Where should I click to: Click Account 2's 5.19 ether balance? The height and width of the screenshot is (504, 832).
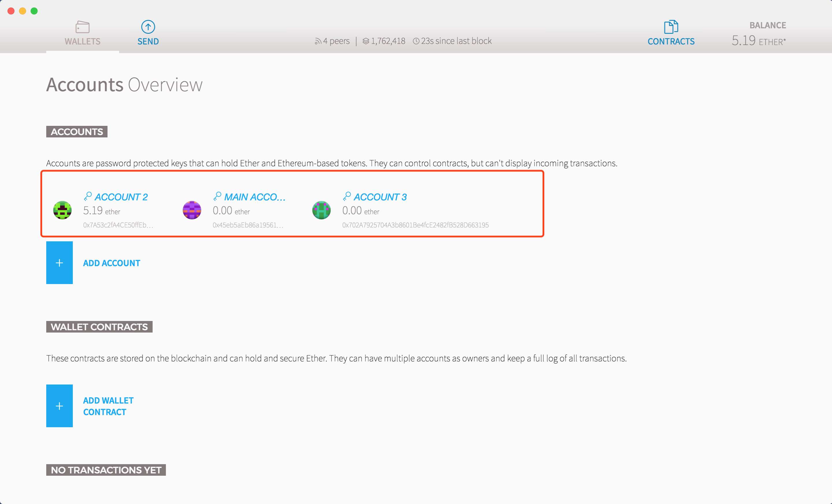(x=102, y=210)
